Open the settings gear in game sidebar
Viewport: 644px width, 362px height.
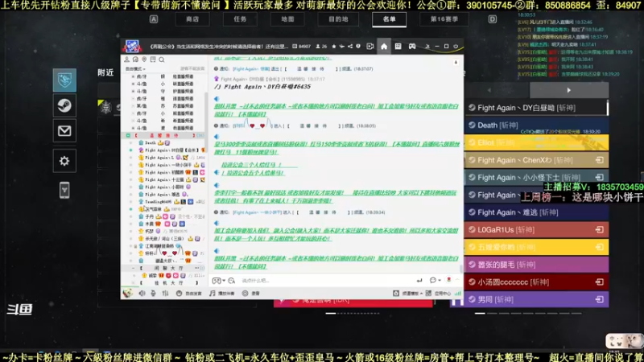point(64,161)
